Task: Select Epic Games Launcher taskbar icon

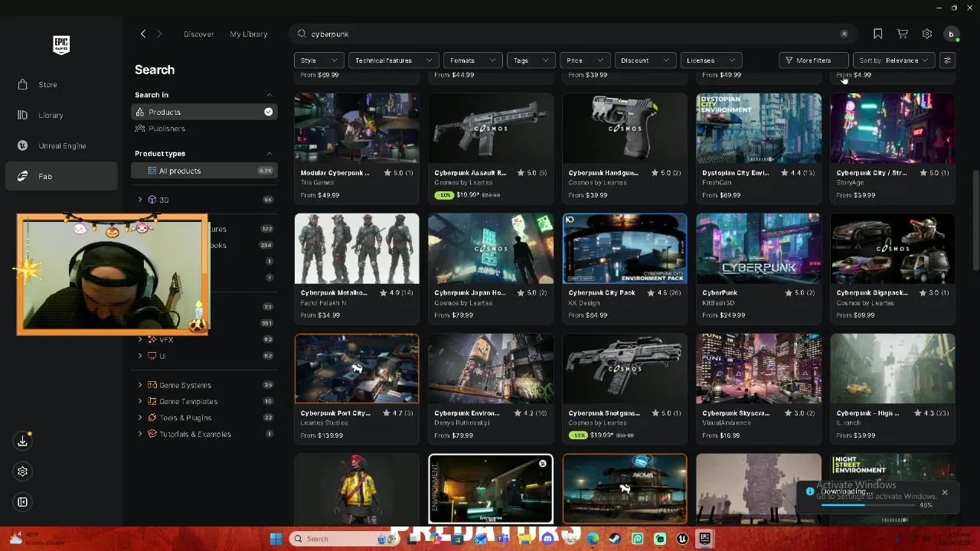Action: coord(704,539)
